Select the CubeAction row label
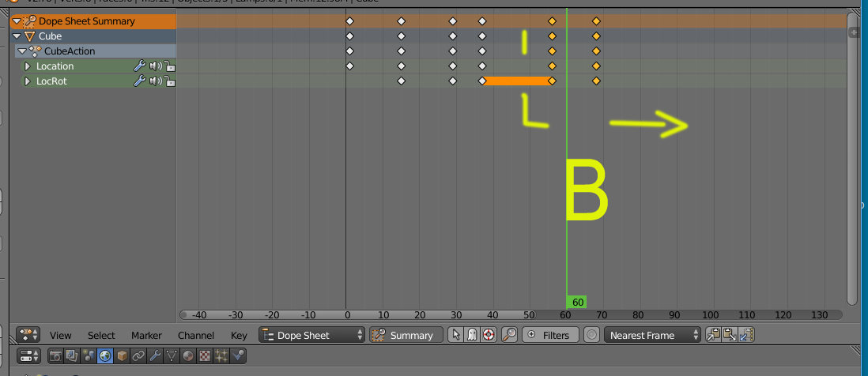 (70, 51)
